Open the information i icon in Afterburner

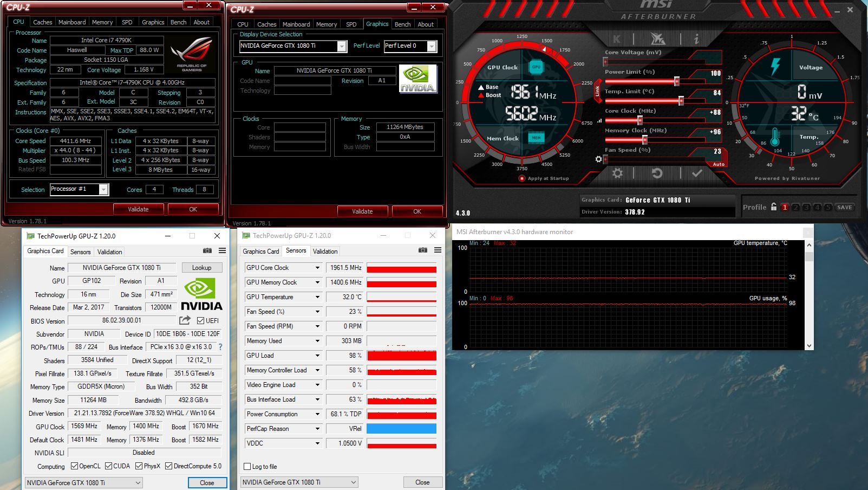696,38
